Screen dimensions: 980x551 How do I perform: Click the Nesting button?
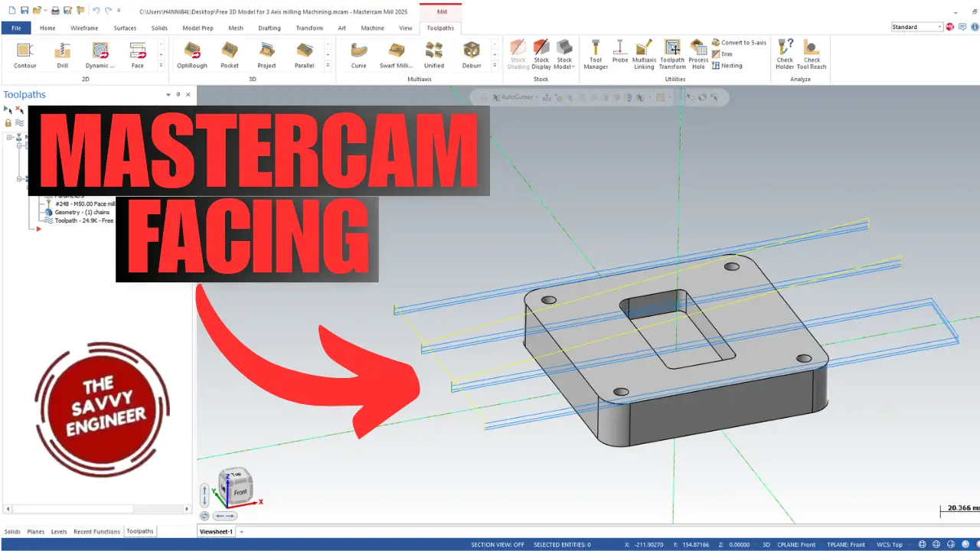(727, 66)
